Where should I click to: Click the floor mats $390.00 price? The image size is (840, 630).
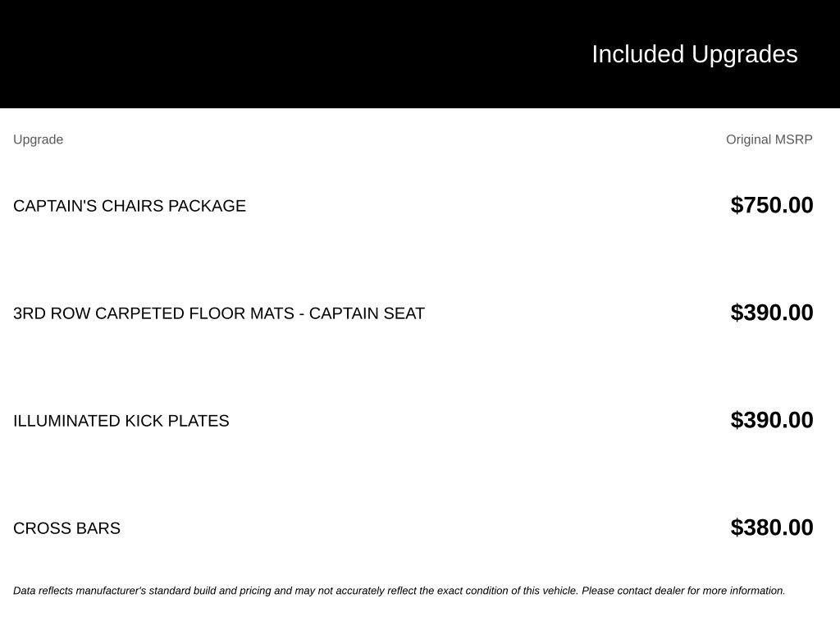point(771,313)
